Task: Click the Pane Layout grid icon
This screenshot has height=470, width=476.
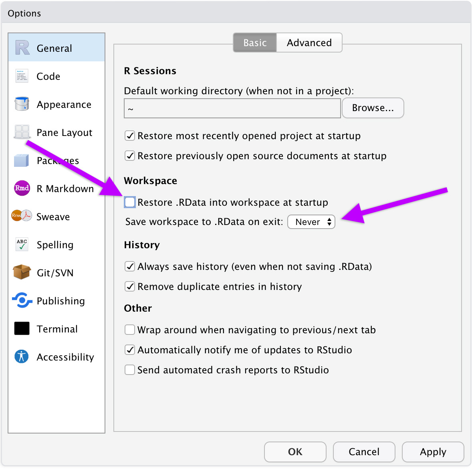Action: point(22,132)
